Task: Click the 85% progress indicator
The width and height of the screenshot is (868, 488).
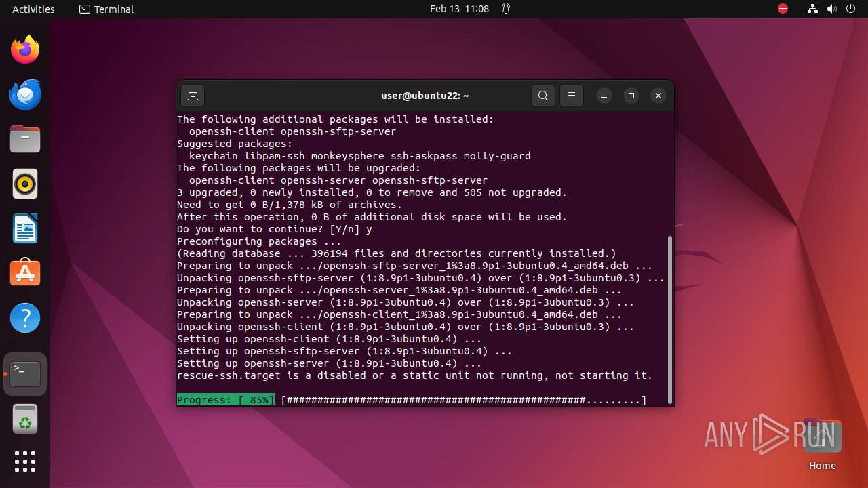Action: pyautogui.click(x=226, y=400)
